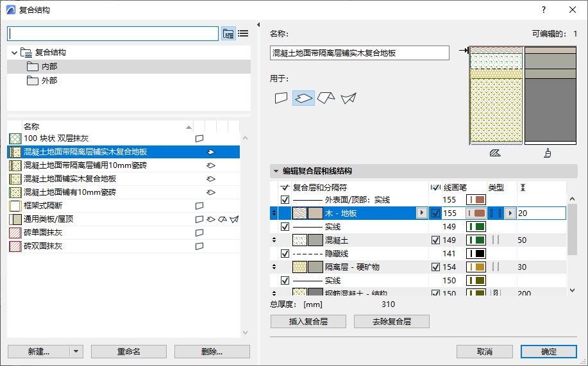588x366 pixels.
Task: Click skin type icon of 木 - 地板 row
Action: pyautogui.click(x=496, y=213)
